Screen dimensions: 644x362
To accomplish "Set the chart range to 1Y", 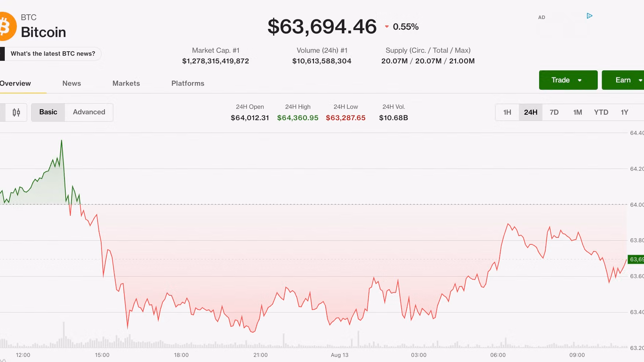I will click(625, 112).
